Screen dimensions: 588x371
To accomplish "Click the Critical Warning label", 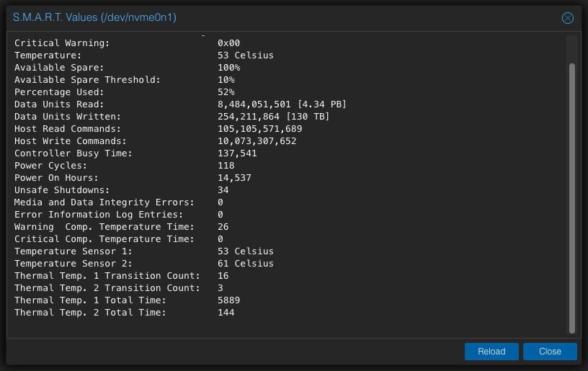I will click(x=62, y=43).
